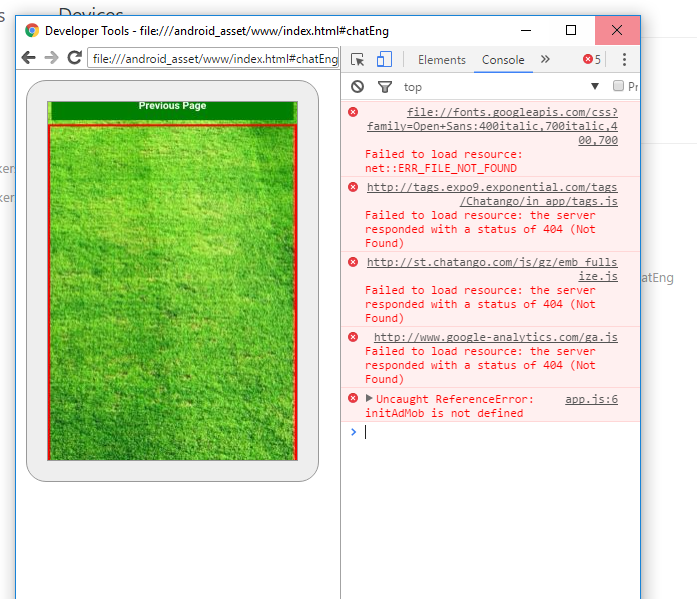
Task: Click the file URL address bar
Action: [x=214, y=59]
